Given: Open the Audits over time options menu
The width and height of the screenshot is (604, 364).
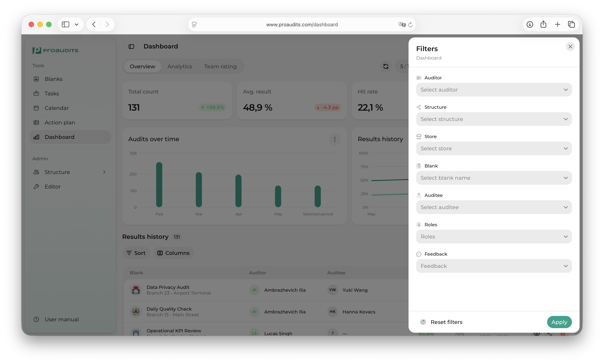Looking at the screenshot, I should pos(335,139).
